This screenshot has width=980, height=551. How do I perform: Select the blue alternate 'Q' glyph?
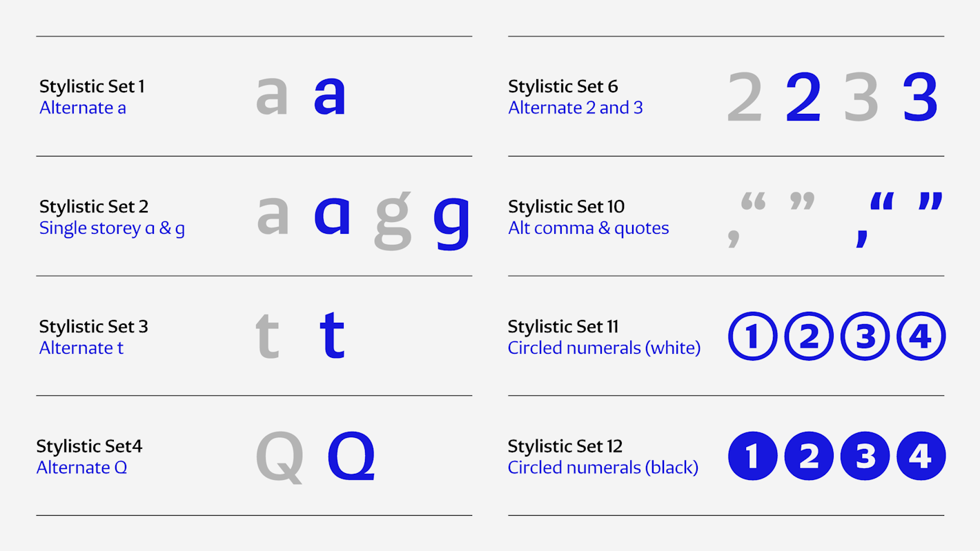point(351,457)
